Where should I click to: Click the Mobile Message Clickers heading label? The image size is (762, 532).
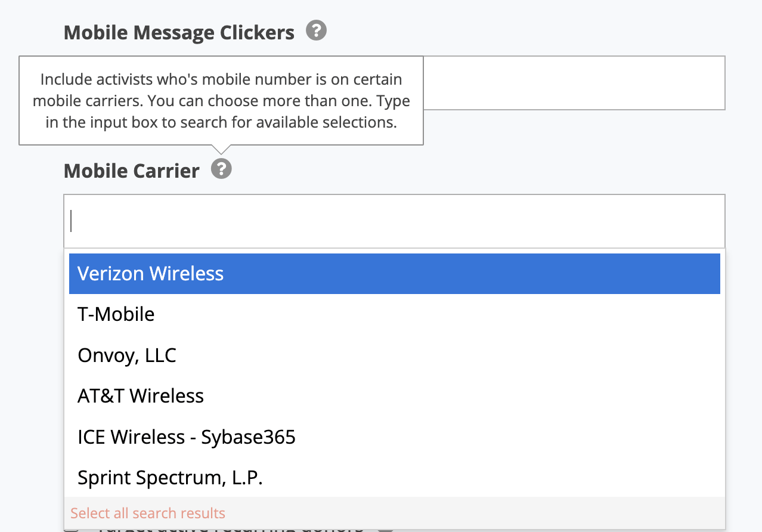point(179,32)
